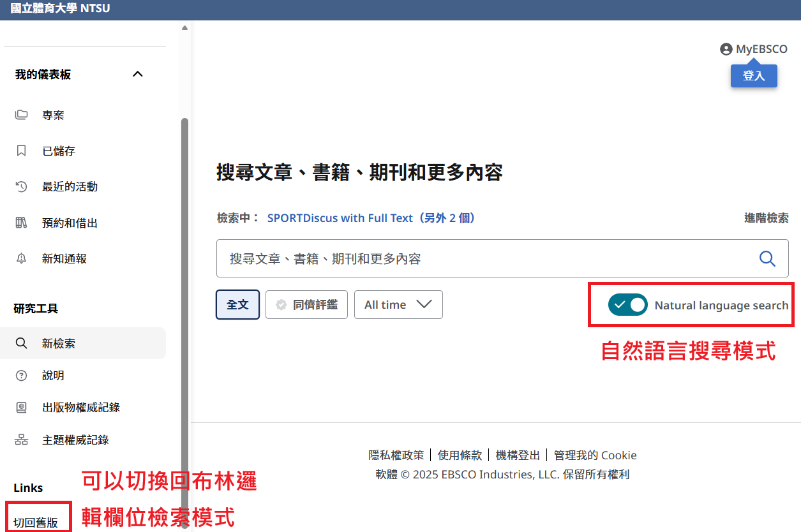Click the 說明 question mark icon
The image size is (801, 532).
coord(22,375)
